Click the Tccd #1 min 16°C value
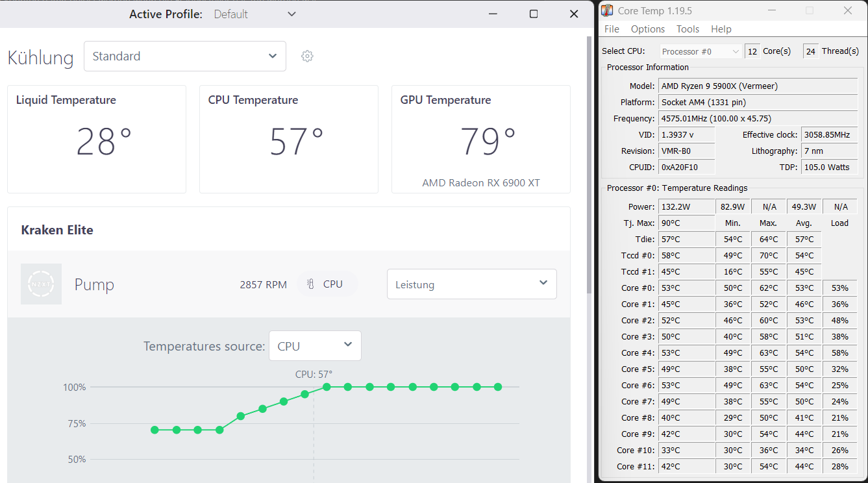868x483 pixels. point(733,271)
